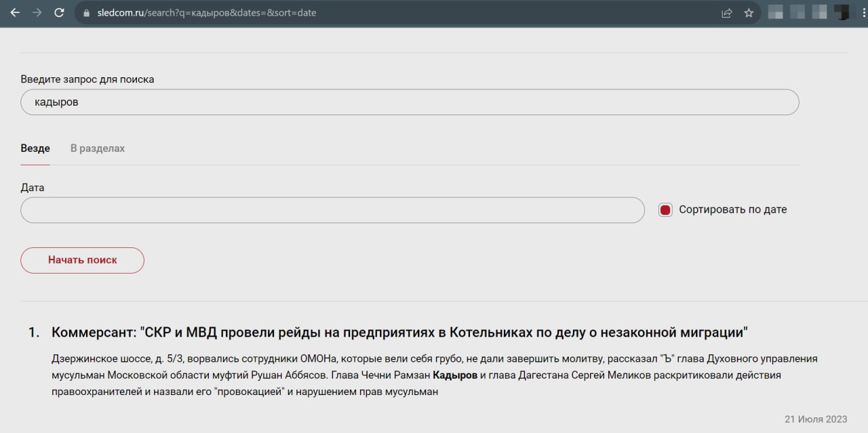
Task: Click the share page icon in address bar
Action: click(x=727, y=13)
